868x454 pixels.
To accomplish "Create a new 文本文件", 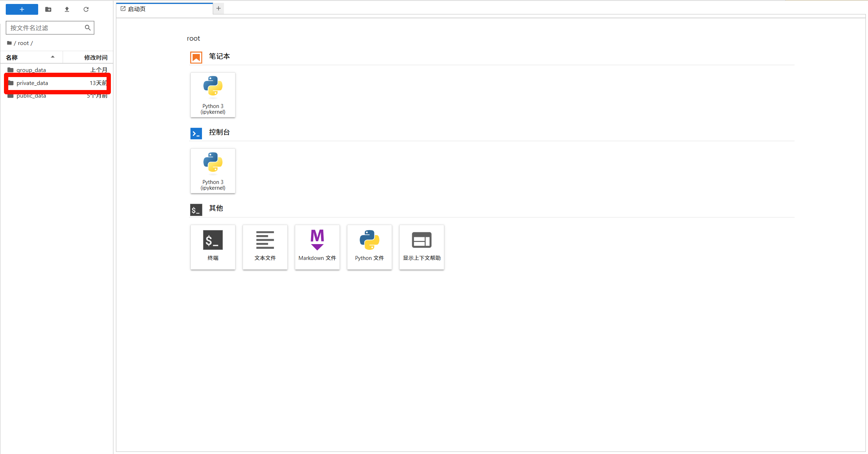I will click(265, 247).
